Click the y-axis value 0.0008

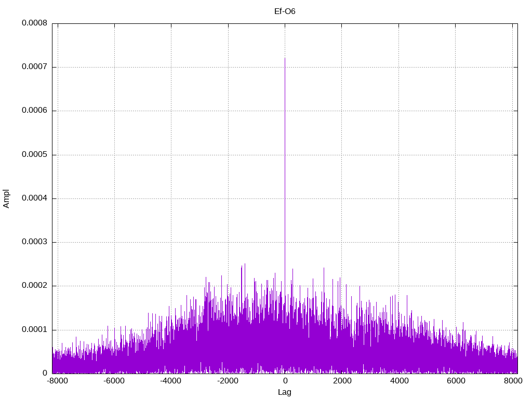point(35,23)
